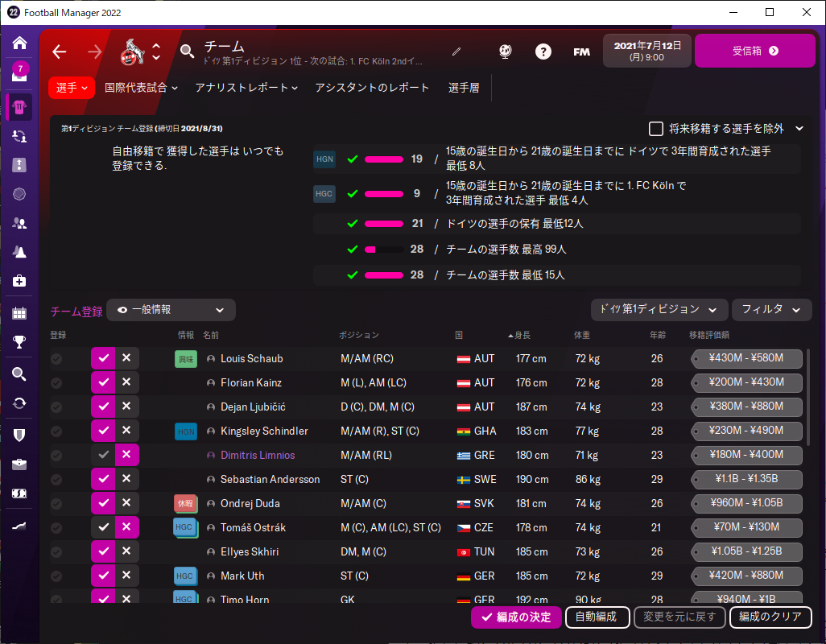Open Dimitris Limnios player link
Screen dimensions: 826x644
pos(258,456)
